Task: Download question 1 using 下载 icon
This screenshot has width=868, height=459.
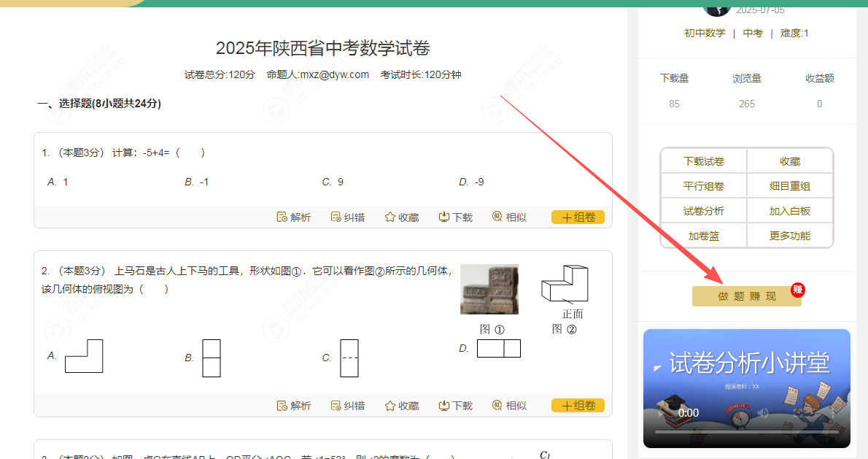Action: 443,217
